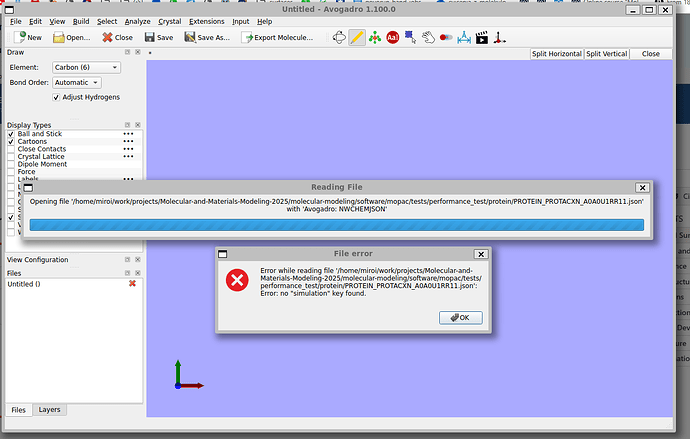Close the File error dialog
Image resolution: width=690 pixels, height=439 pixels.
point(481,254)
